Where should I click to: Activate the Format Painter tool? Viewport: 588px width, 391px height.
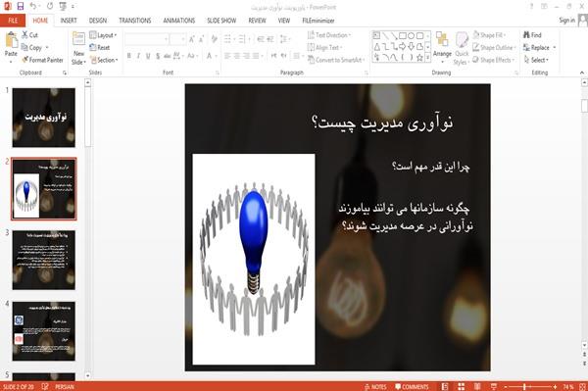tap(42, 60)
